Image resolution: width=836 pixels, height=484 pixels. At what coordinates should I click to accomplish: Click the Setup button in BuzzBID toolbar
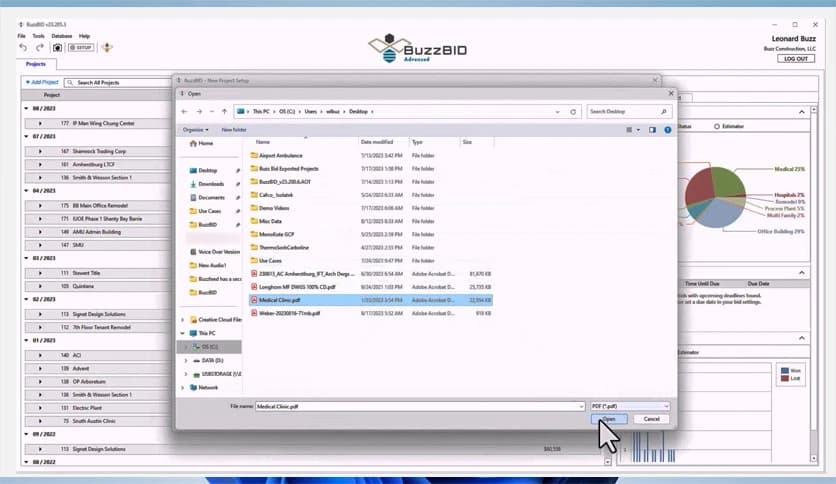click(81, 47)
